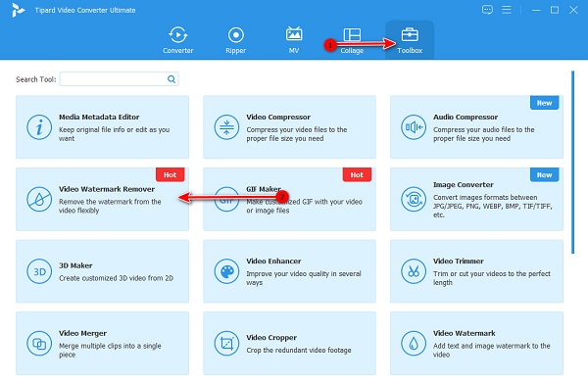Click 'Compress your audio files' description
The width and height of the screenshot is (588, 381).
pyautogui.click(x=484, y=134)
